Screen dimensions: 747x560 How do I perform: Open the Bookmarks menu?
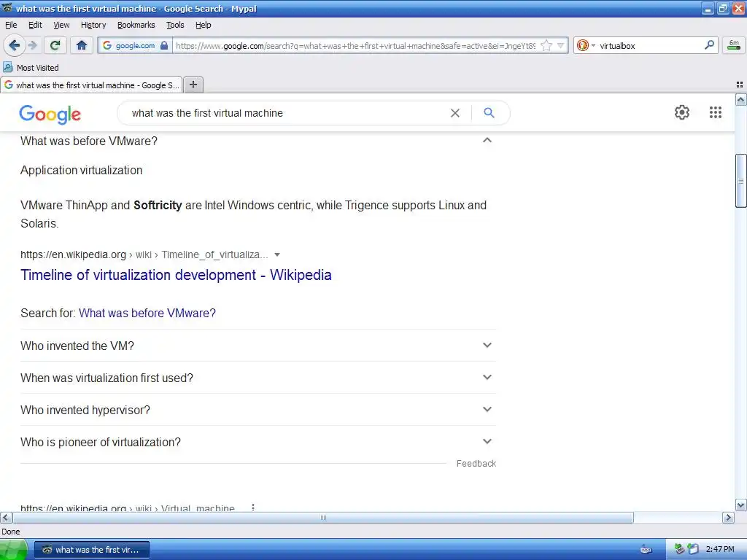[136, 25]
